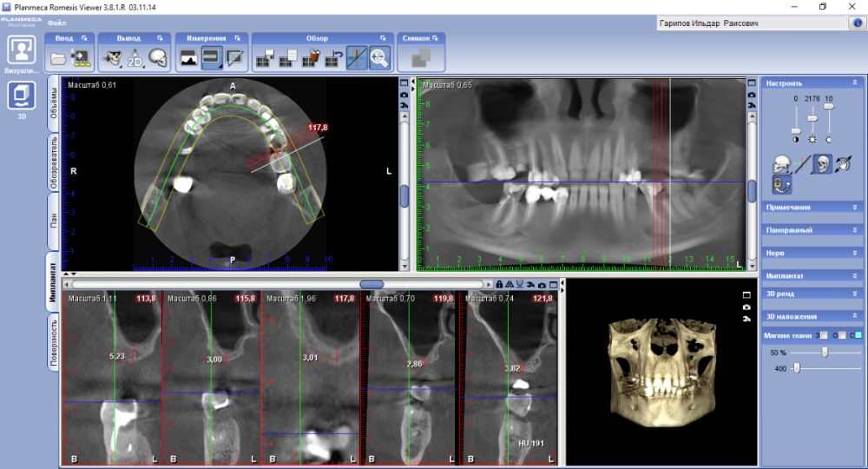Viewport: 868px width, 469px height.
Task: Open the Файл menu
Action: (x=57, y=22)
